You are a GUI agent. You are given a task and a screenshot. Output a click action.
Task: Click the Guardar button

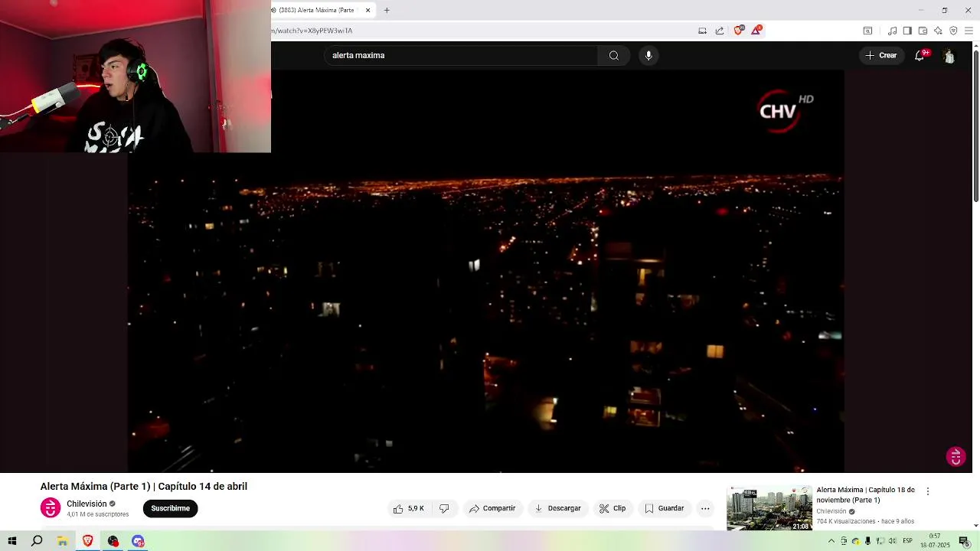point(664,508)
